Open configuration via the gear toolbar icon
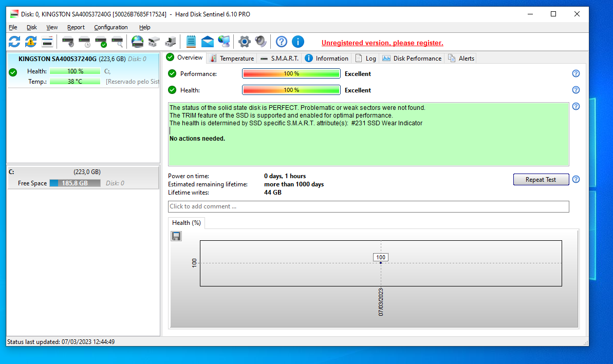 (x=245, y=42)
